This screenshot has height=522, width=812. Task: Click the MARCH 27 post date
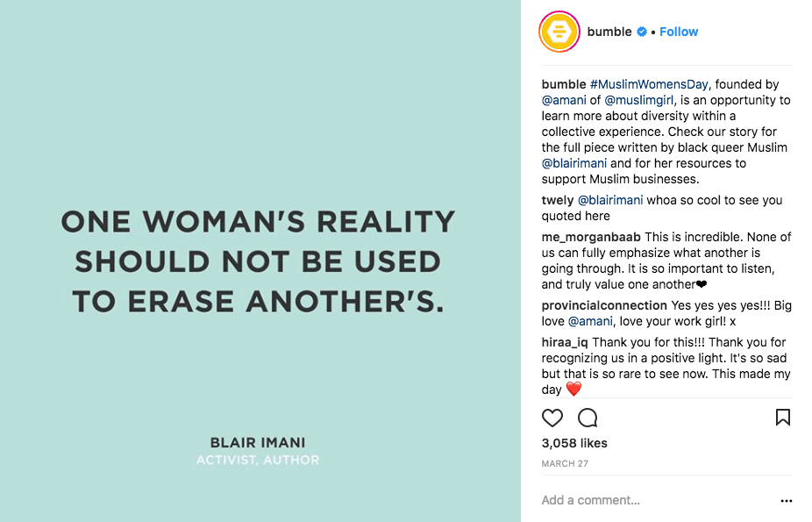565,463
